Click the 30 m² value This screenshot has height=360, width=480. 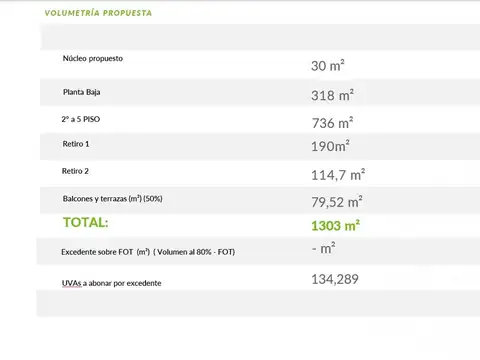[x=328, y=65]
